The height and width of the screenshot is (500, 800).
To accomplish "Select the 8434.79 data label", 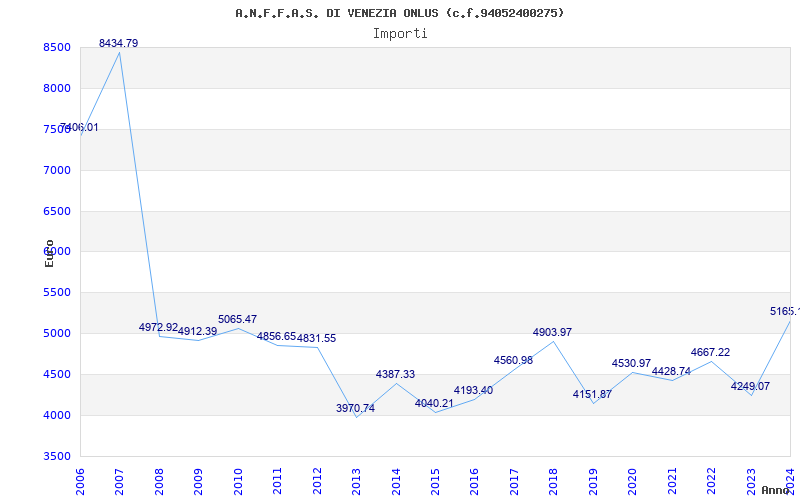I will coord(118,43).
